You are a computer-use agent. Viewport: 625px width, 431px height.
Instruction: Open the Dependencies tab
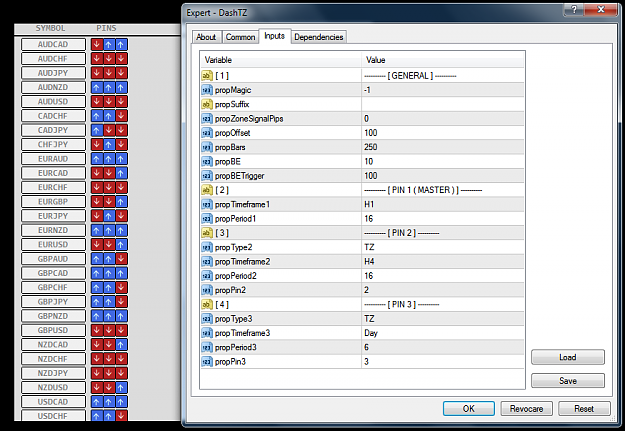318,37
